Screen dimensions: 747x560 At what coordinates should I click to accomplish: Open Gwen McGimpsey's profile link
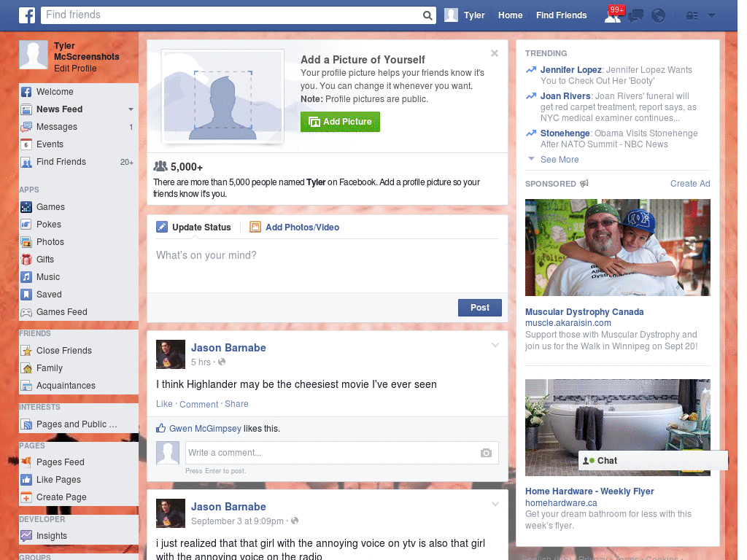pos(205,429)
